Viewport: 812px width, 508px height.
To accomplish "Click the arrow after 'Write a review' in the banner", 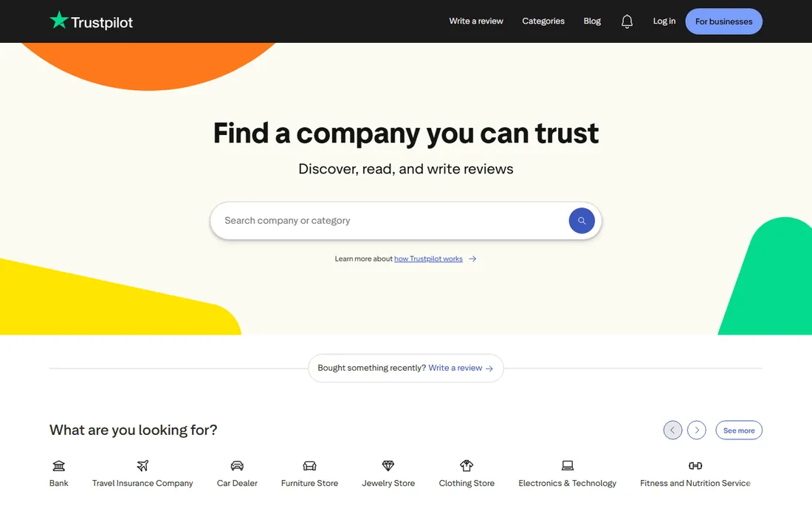I will tap(489, 368).
